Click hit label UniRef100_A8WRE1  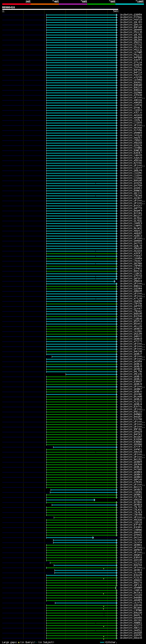[x=131, y=623]
